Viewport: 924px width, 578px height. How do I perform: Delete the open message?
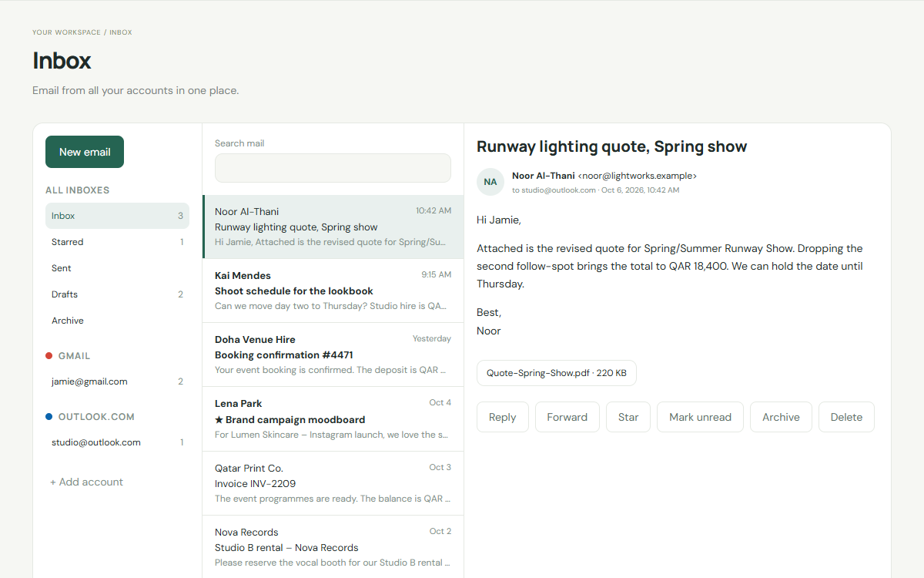pos(846,417)
